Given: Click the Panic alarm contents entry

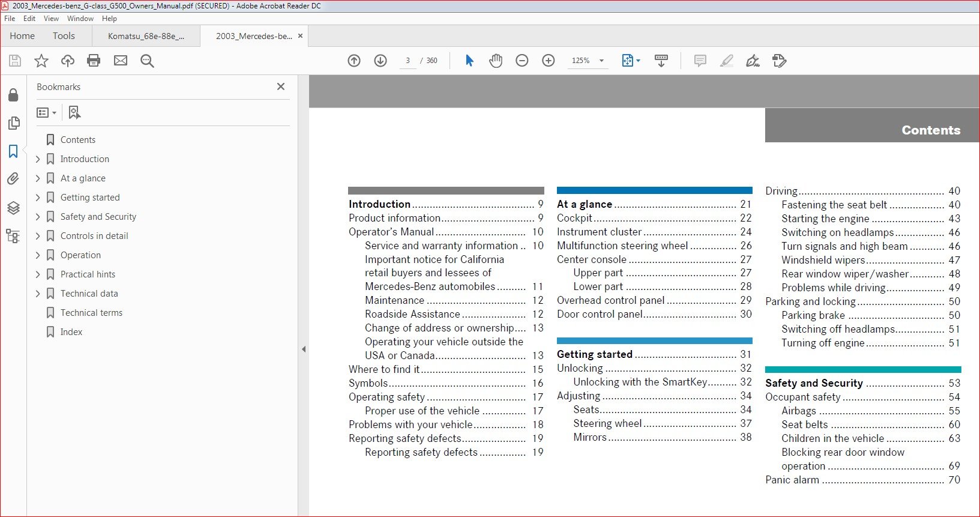Looking at the screenshot, I should [863, 480].
